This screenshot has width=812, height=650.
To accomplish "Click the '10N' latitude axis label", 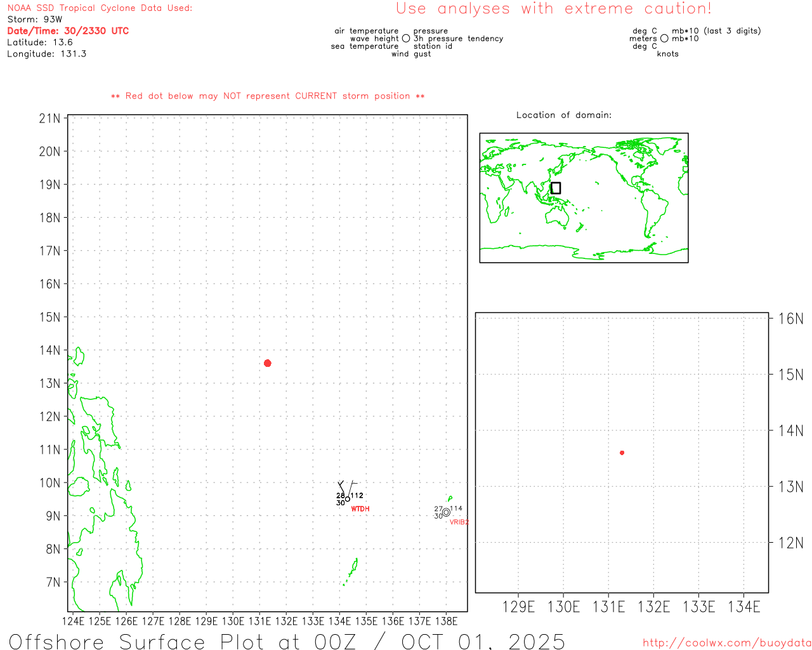I will point(49,483).
